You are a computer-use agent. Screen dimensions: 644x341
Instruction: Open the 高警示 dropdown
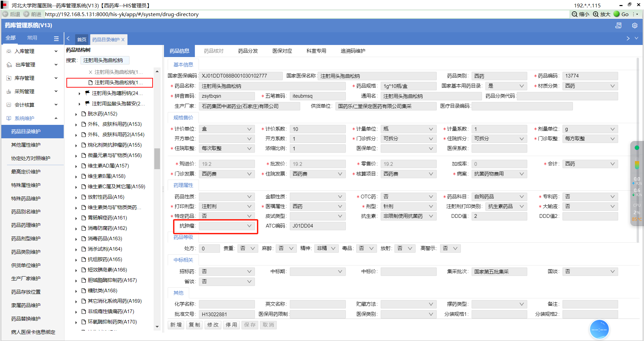pos(450,248)
